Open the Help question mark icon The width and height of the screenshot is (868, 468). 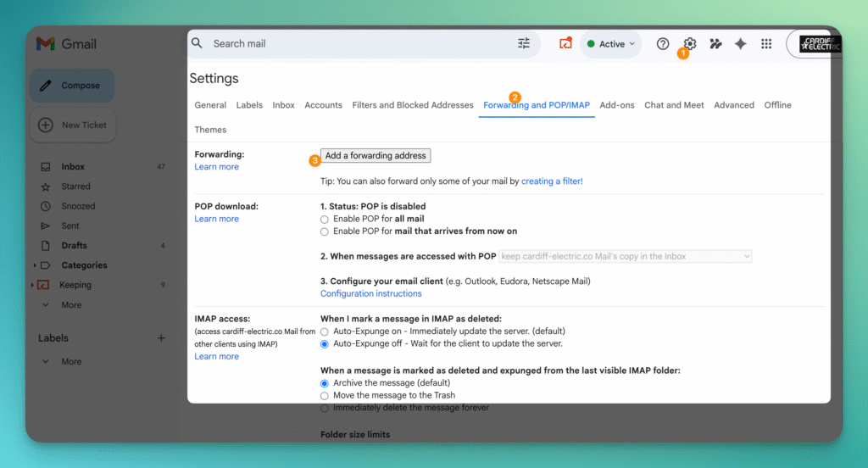(x=663, y=44)
